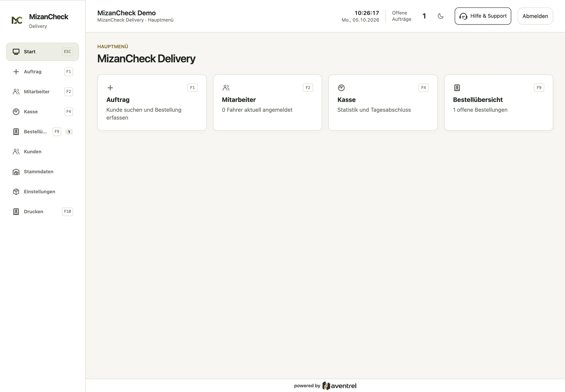Click the Kasse gauge icon in sidebar
This screenshot has height=392, width=565.
tap(16, 112)
